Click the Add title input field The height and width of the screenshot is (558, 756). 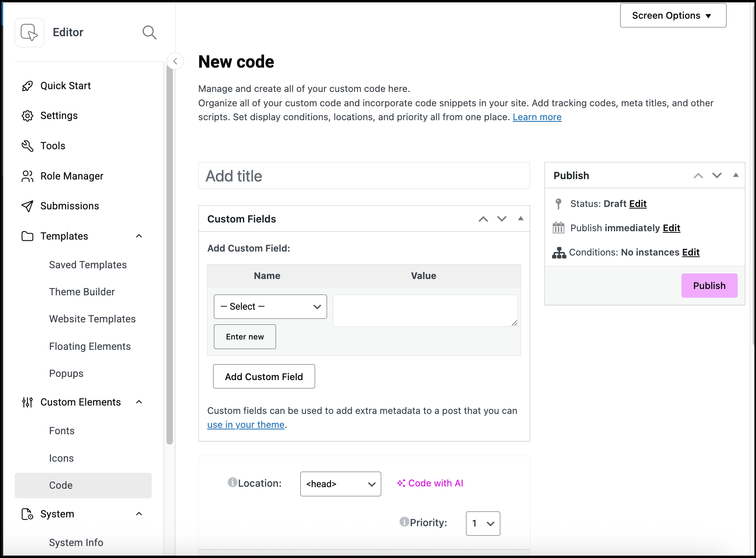[x=364, y=176]
